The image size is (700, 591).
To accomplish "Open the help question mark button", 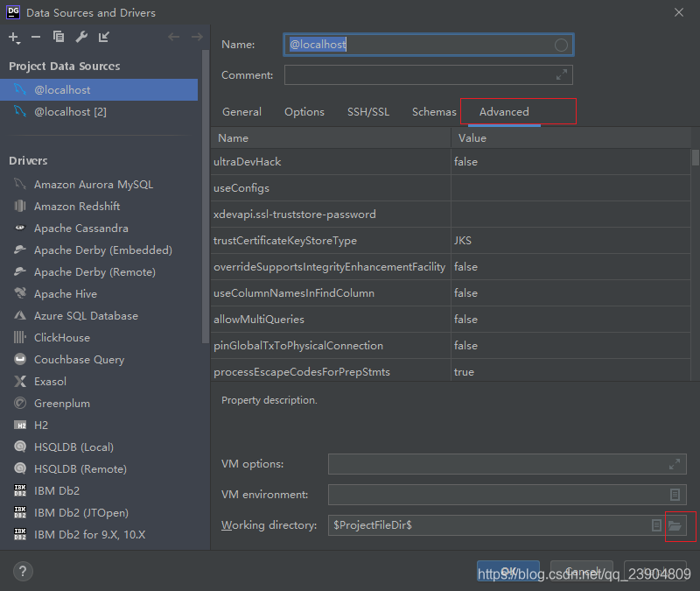I will 23,572.
